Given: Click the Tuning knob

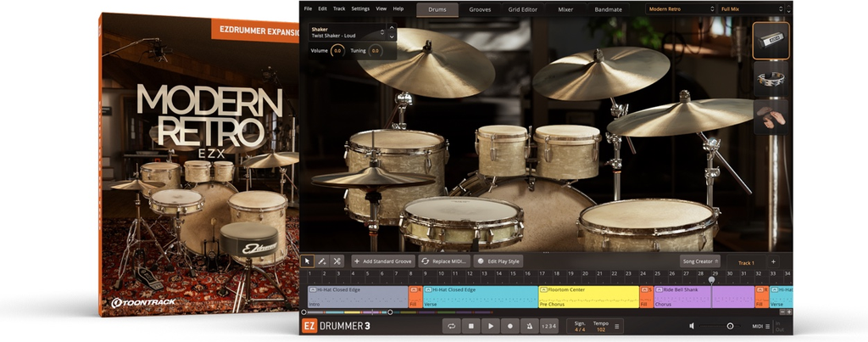Looking at the screenshot, I should pyautogui.click(x=375, y=51).
